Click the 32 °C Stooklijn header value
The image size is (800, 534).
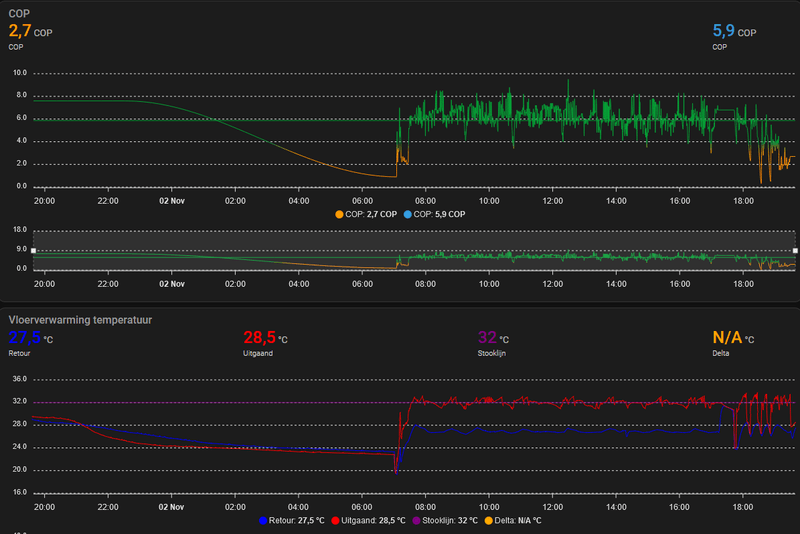pos(493,338)
